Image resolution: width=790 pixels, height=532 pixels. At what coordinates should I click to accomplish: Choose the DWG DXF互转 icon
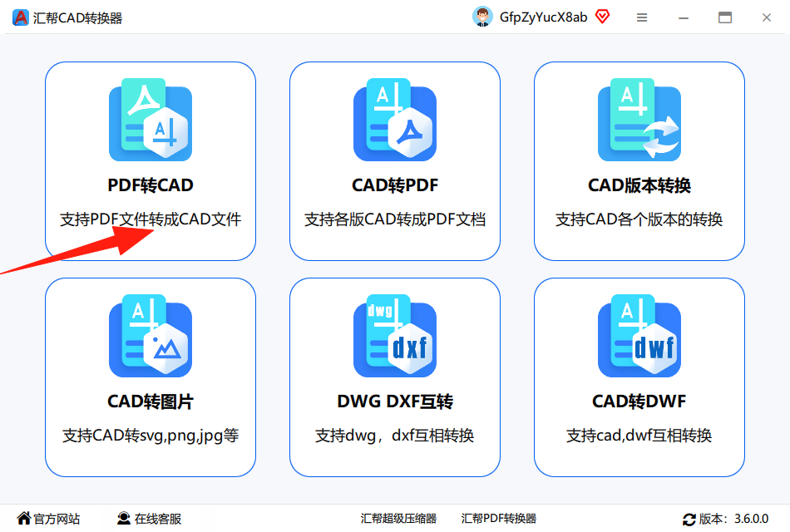[395, 336]
